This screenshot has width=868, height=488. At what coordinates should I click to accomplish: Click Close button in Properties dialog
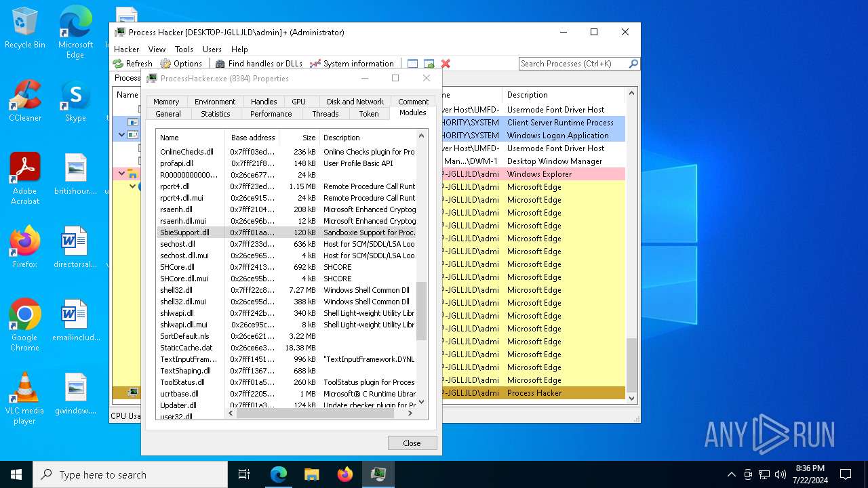[x=412, y=443]
